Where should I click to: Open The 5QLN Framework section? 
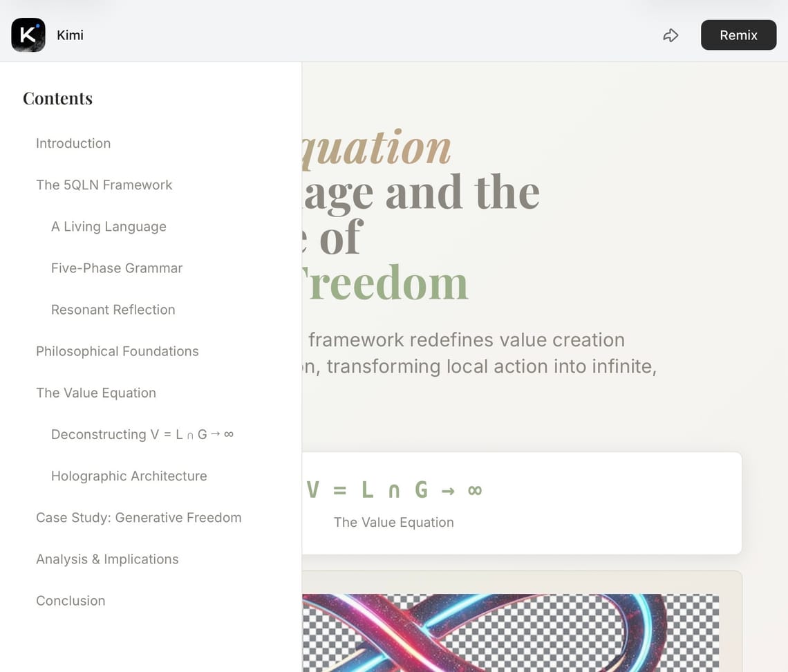[x=104, y=185]
